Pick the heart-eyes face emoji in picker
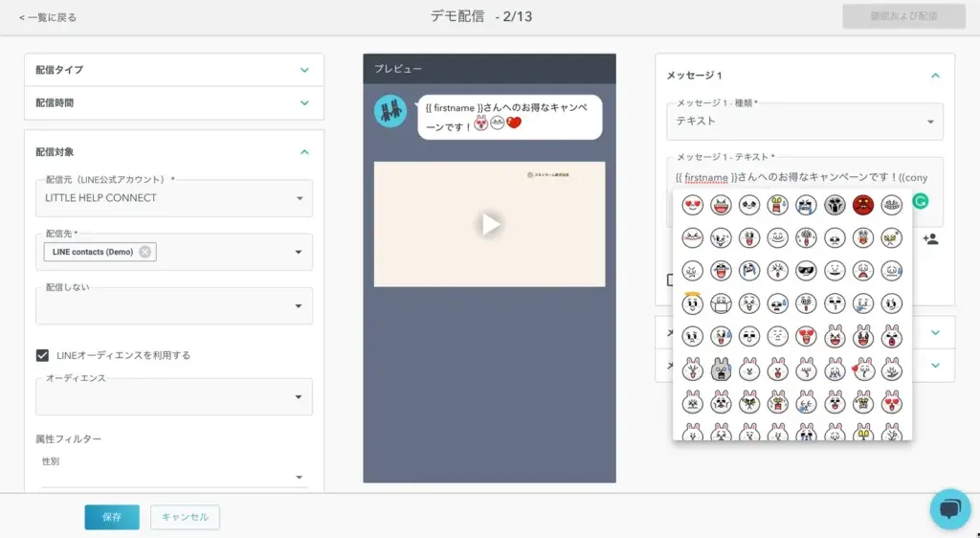980x538 pixels. click(693, 206)
